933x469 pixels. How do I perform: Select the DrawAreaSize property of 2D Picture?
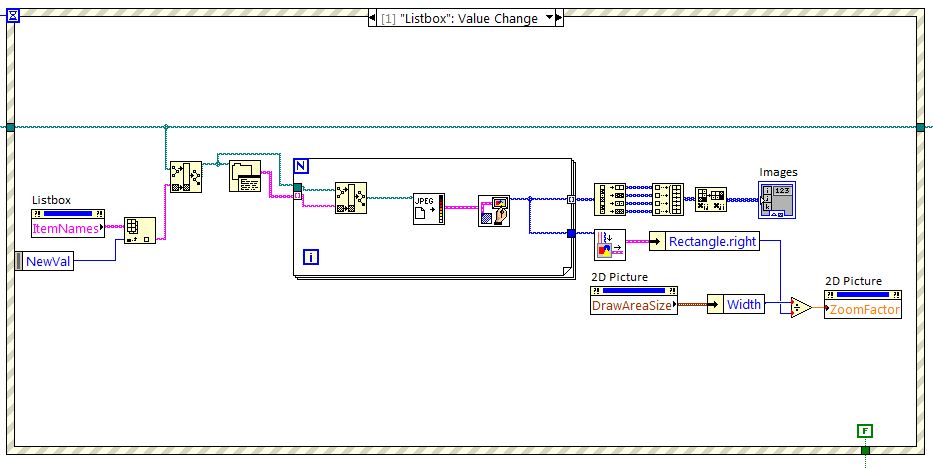[x=634, y=305]
